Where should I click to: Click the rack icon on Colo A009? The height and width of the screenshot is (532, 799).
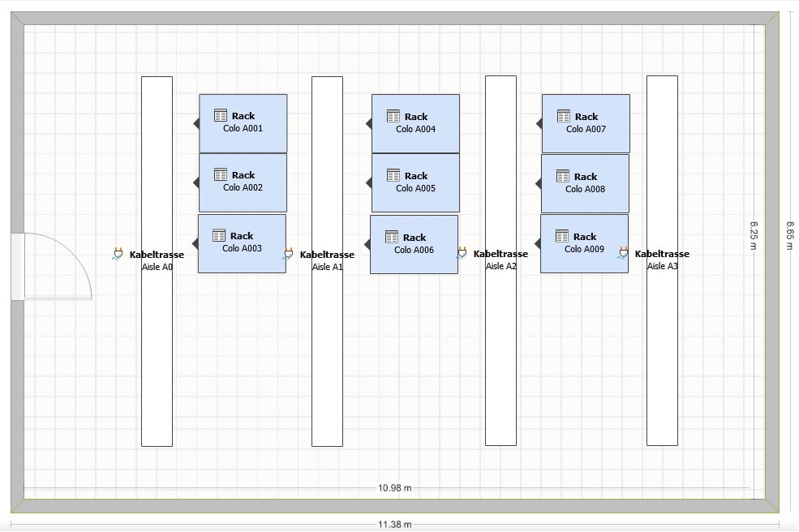(561, 236)
